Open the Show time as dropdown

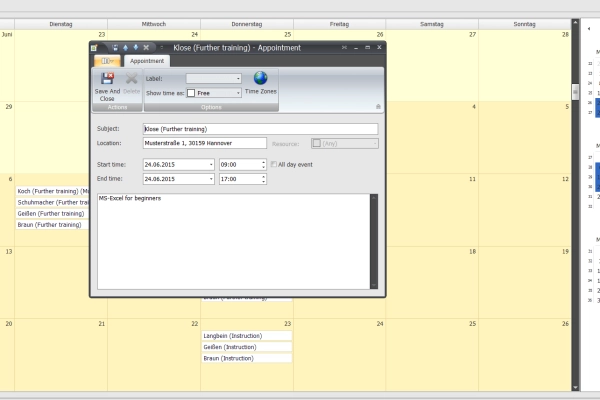[238, 93]
